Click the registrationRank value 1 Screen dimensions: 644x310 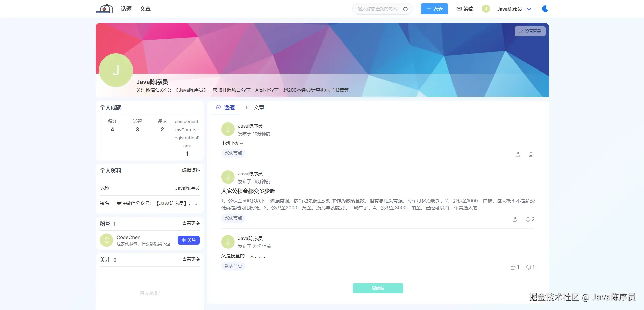(x=187, y=153)
